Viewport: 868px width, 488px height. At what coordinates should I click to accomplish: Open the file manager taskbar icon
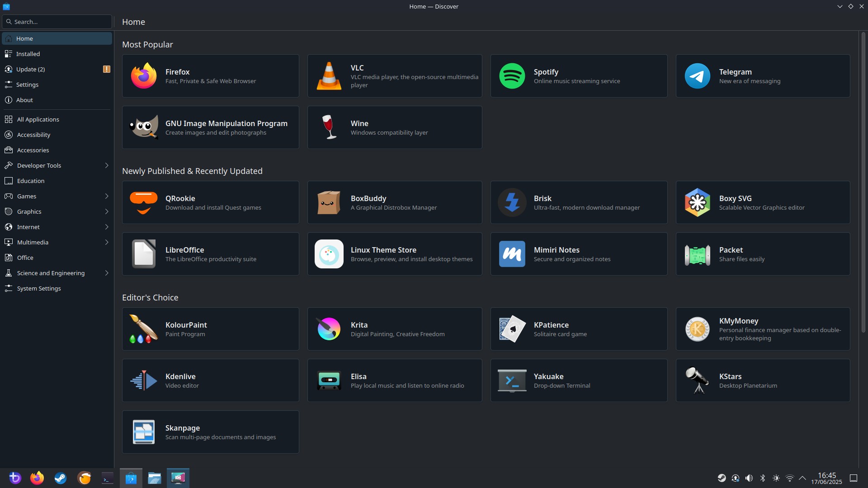point(155,478)
